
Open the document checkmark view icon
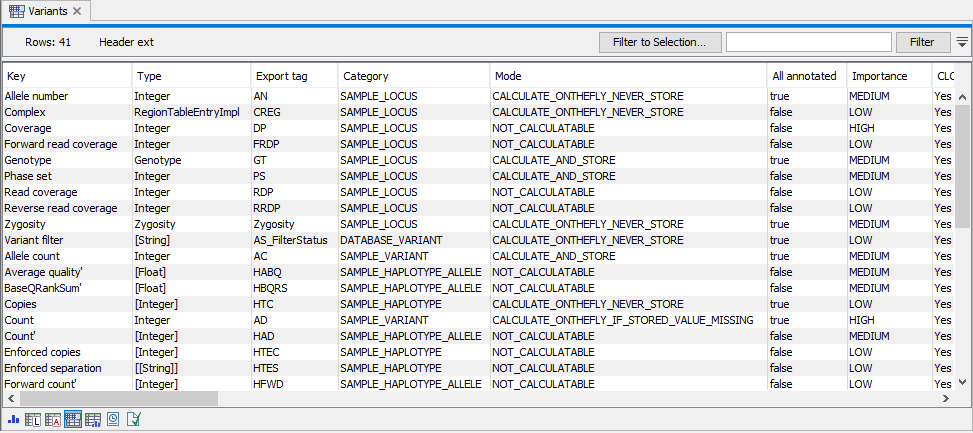(133, 420)
